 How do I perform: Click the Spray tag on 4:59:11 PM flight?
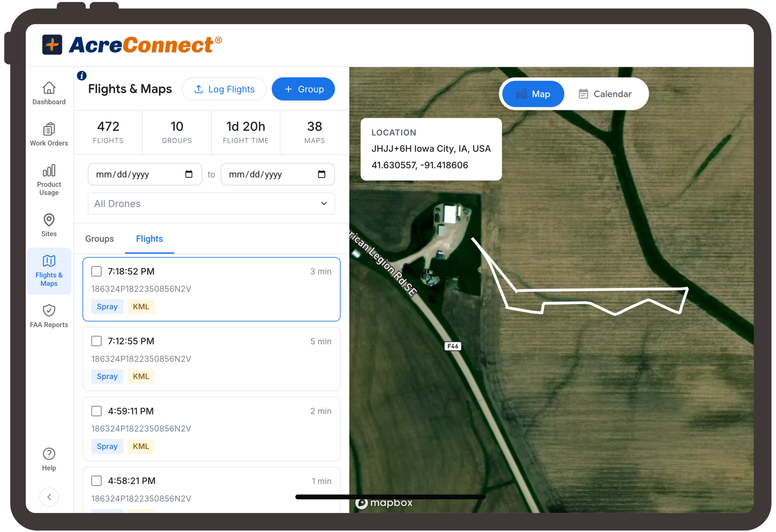pos(107,446)
